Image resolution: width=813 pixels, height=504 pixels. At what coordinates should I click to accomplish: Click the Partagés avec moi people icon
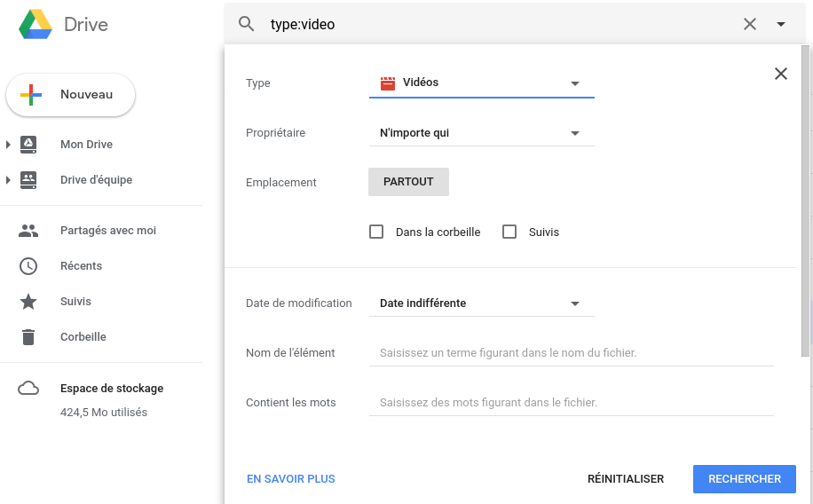(28, 231)
